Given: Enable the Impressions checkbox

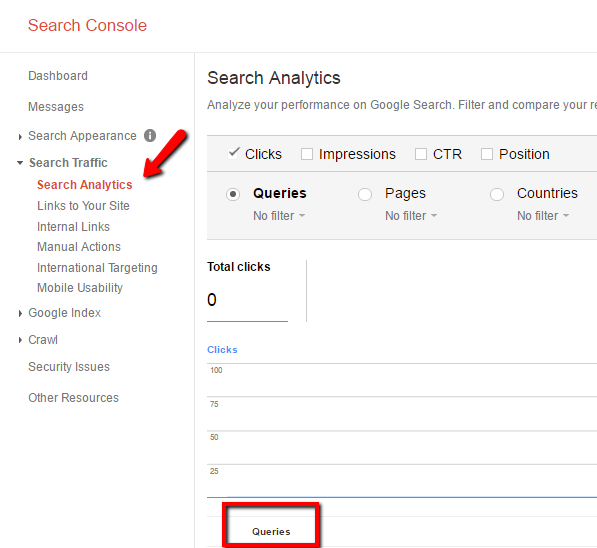Looking at the screenshot, I should point(307,154).
